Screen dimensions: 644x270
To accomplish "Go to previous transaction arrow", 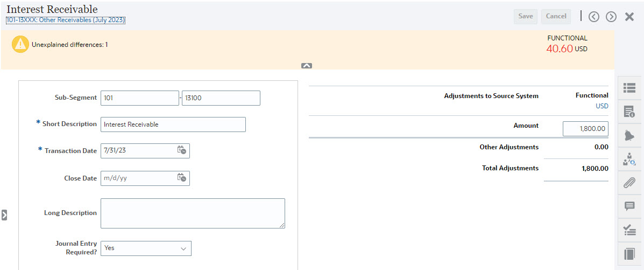I will tap(593, 17).
